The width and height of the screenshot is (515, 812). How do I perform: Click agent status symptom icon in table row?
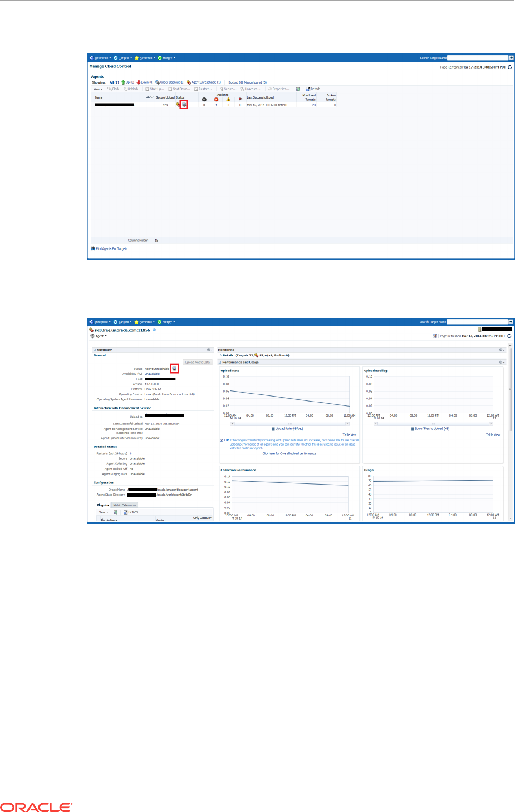(184, 105)
